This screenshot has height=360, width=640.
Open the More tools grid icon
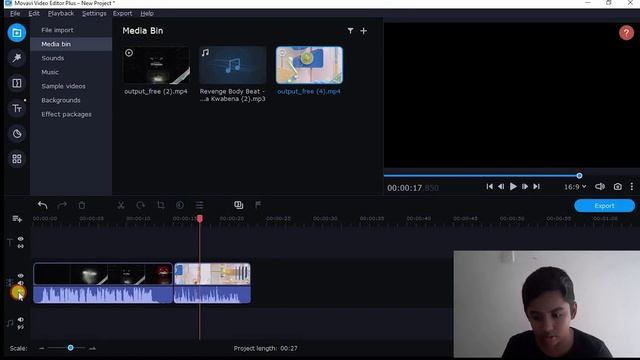pos(17,159)
